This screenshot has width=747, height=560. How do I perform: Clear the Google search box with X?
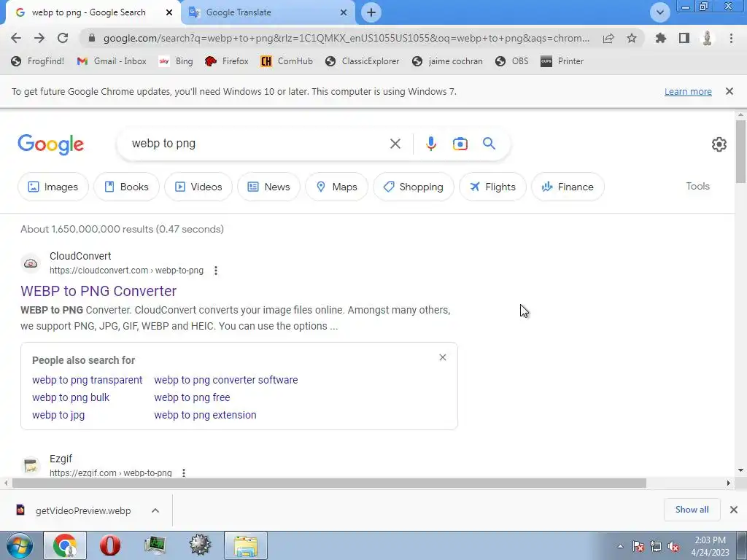coord(395,144)
